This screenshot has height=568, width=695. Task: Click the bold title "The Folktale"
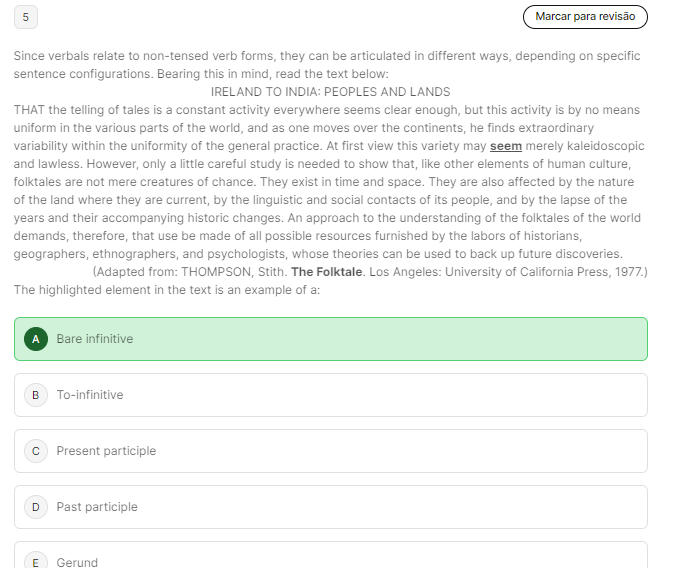point(326,272)
